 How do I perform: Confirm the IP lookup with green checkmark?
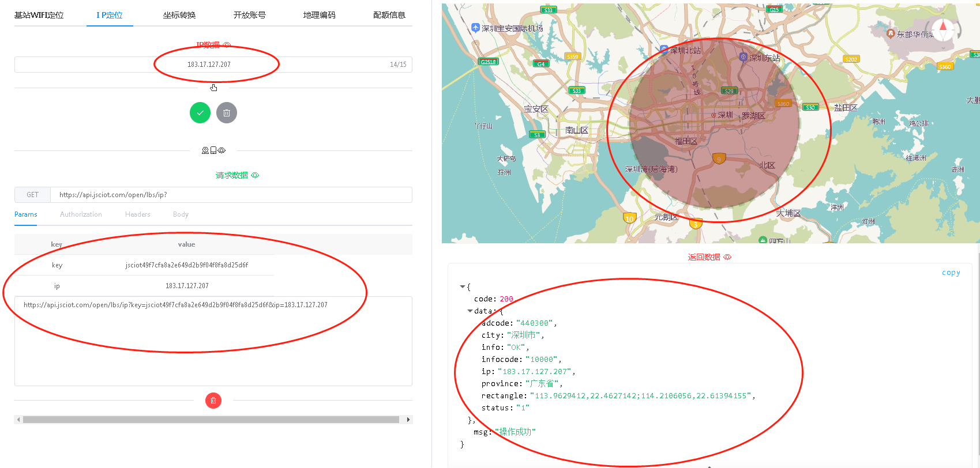pos(200,113)
